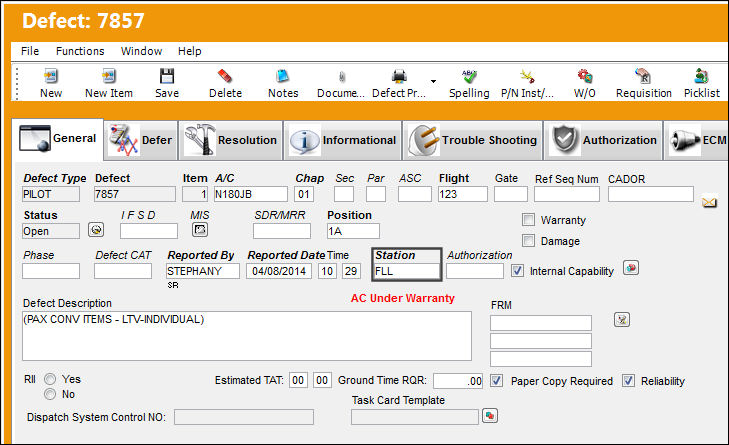The width and height of the screenshot is (729, 445).
Task: Click the Reported By field STEPHANY
Action: (x=203, y=271)
